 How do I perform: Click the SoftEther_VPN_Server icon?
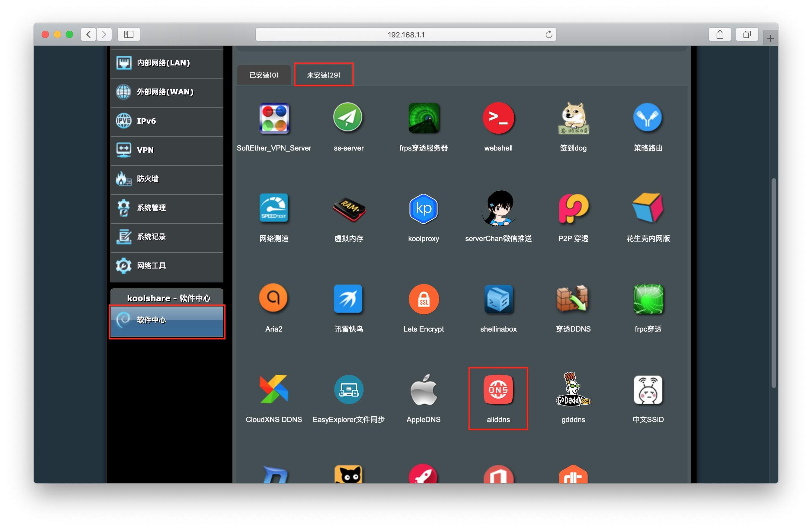tap(273, 118)
